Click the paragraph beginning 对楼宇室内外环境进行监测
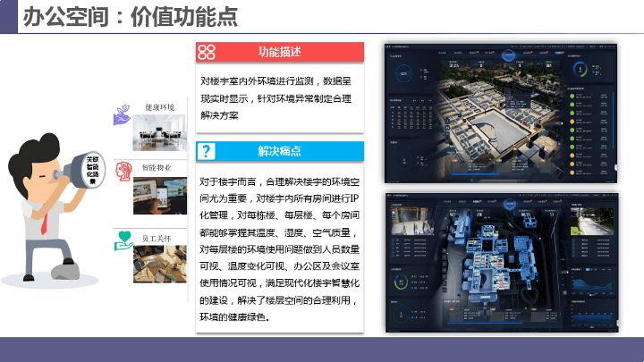Viewport: 644px width, 362px height. (276, 98)
